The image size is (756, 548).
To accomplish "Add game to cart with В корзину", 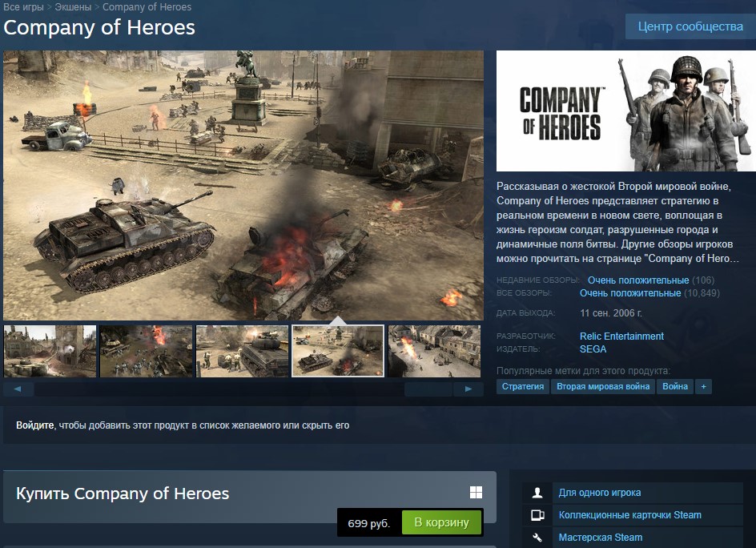I will click(x=441, y=522).
